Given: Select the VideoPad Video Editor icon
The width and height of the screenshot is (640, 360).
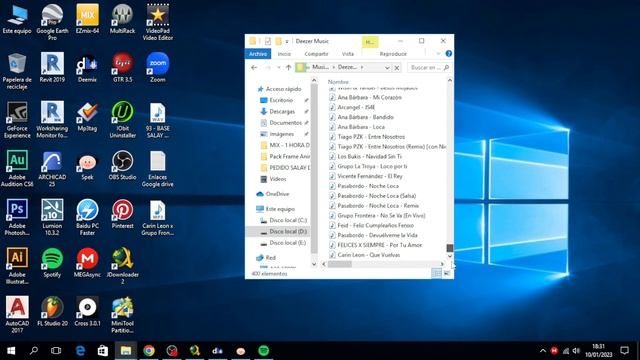Looking at the screenshot, I should [x=158, y=22].
